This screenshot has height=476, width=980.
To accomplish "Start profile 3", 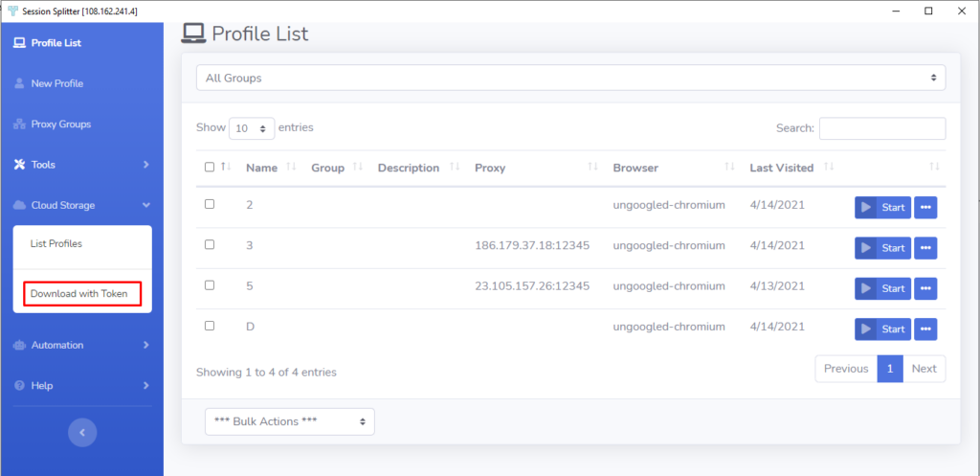I will [882, 248].
